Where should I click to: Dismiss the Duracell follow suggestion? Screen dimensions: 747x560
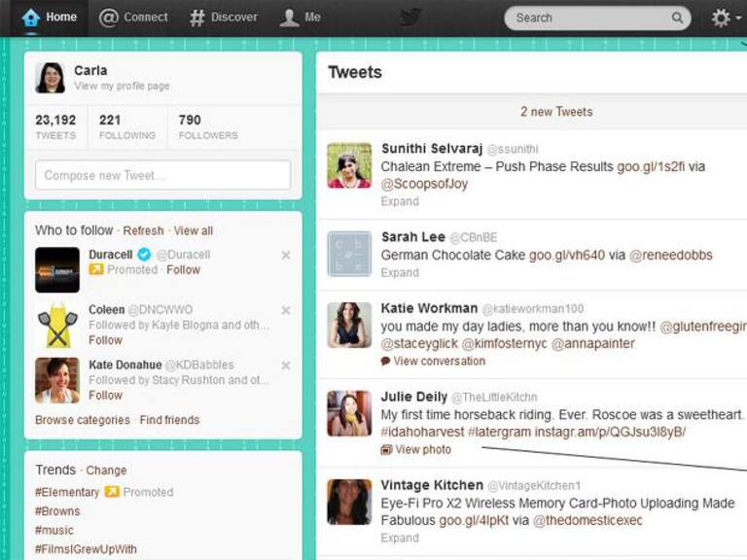click(x=286, y=256)
